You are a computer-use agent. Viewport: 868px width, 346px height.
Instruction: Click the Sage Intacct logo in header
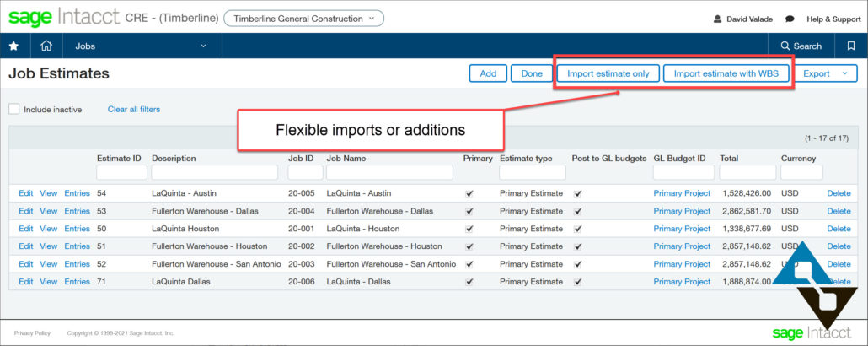64,19
